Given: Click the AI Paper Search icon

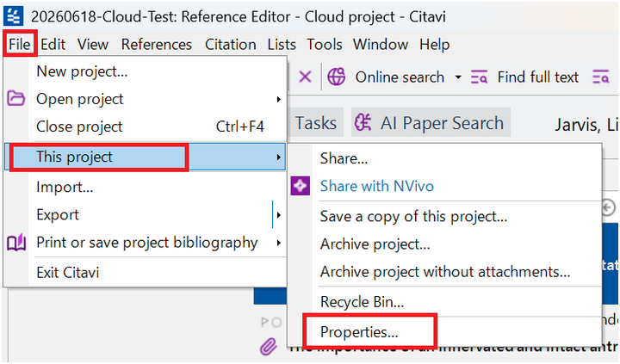Looking at the screenshot, I should 363,122.
